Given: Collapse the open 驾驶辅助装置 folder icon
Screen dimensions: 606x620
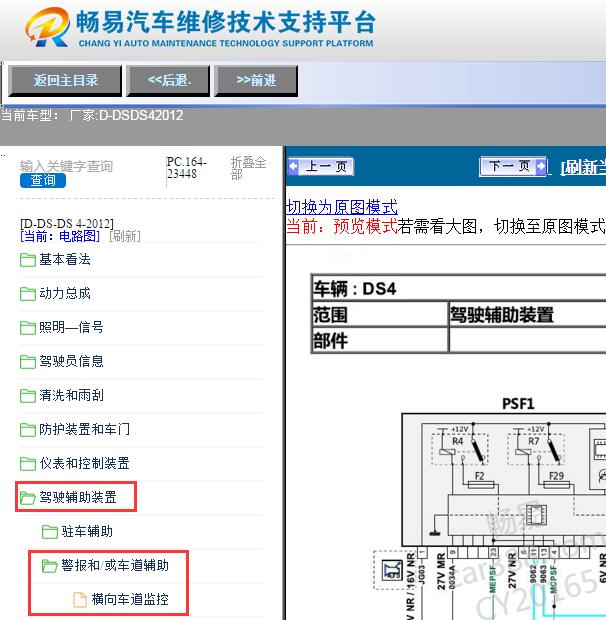Looking at the screenshot, I should (28, 497).
